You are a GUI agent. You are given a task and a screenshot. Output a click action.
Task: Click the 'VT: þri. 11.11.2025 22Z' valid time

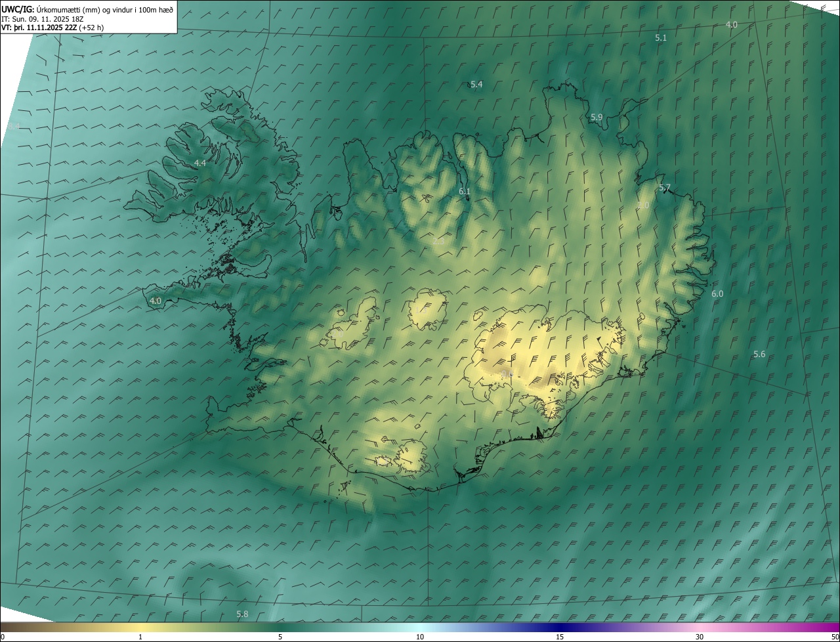(39, 28)
